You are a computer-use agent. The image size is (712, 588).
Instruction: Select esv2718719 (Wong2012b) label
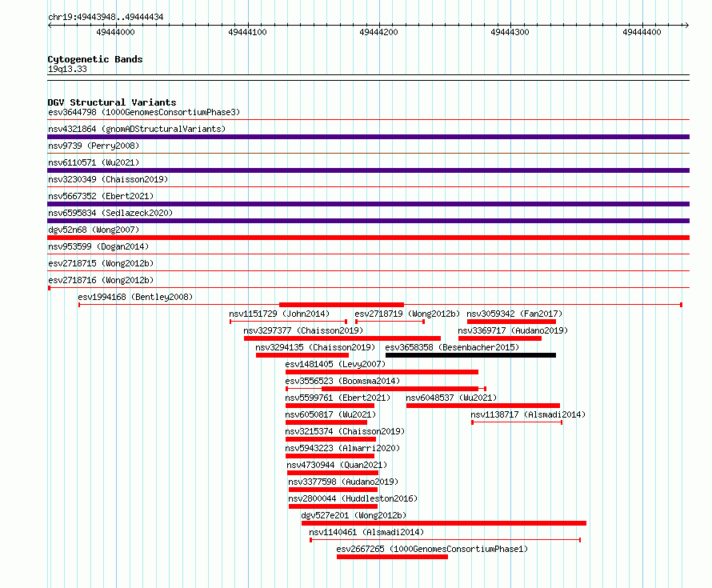click(x=407, y=314)
